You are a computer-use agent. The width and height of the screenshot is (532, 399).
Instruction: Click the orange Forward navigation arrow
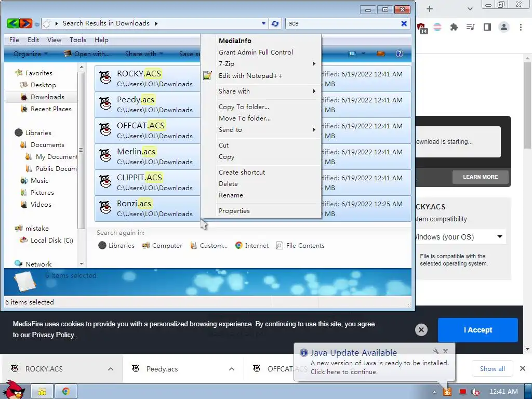click(x=26, y=23)
